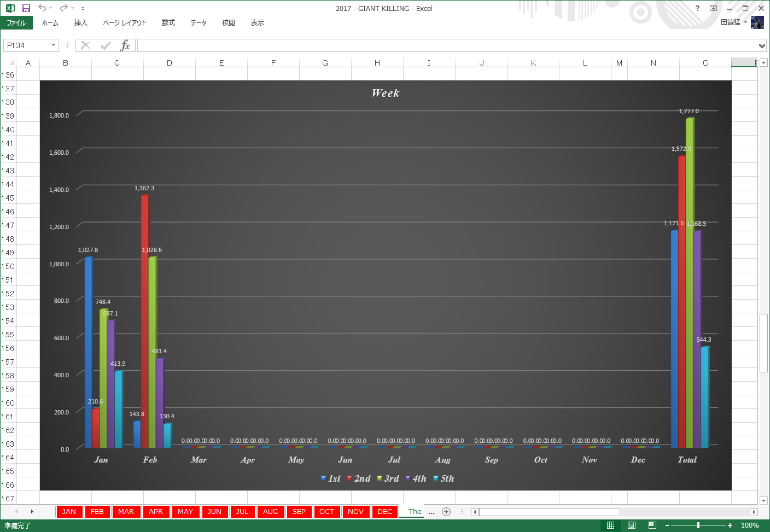Viewport: 770px width, 532px height.
Task: Switch to Page Layout view icon
Action: point(632,525)
